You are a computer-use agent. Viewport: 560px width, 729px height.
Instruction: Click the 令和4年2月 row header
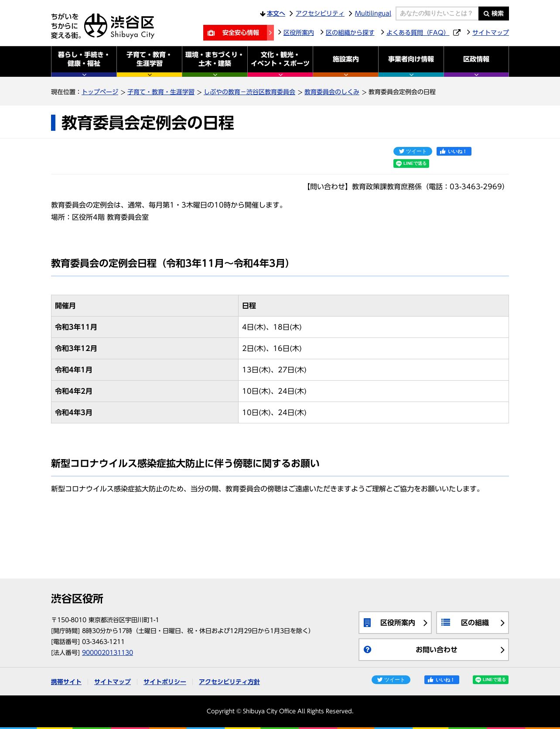coord(145,391)
